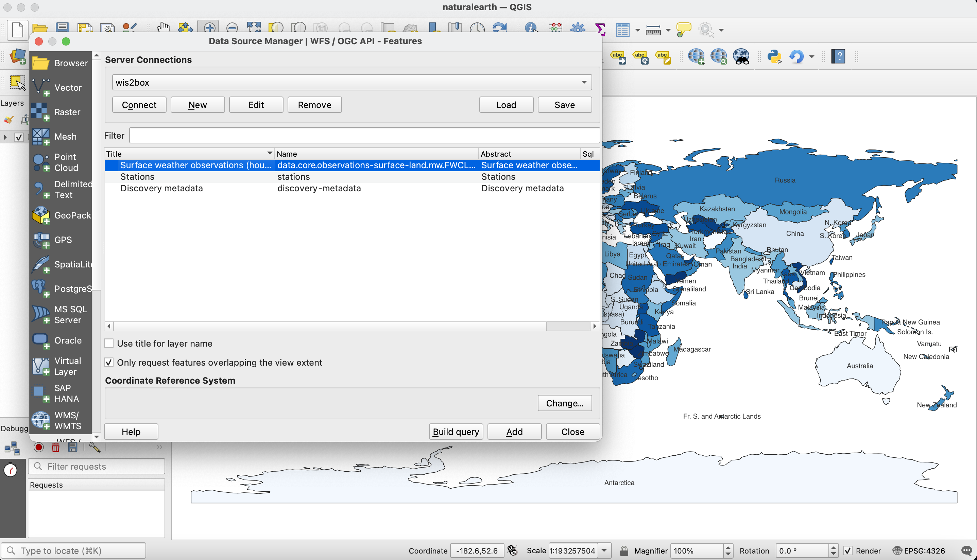Select the Raster source tab
Viewport: 977px width, 560px height.
point(61,112)
